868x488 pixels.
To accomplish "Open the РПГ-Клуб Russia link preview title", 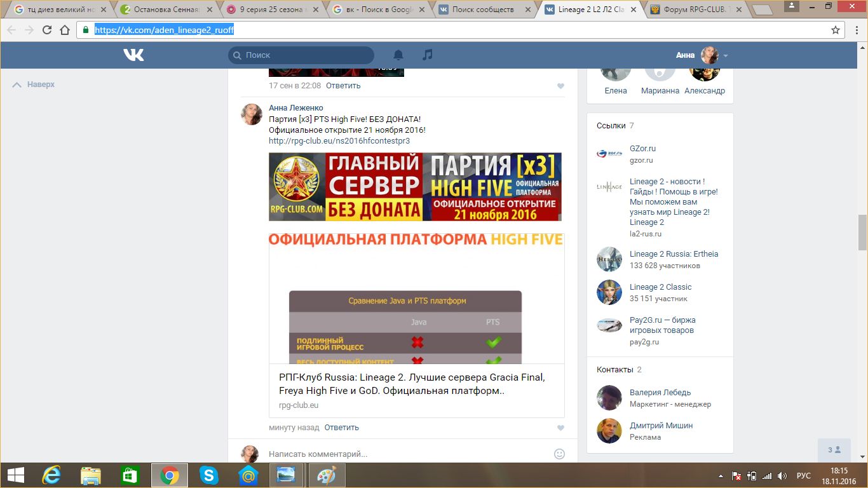I will click(x=412, y=384).
